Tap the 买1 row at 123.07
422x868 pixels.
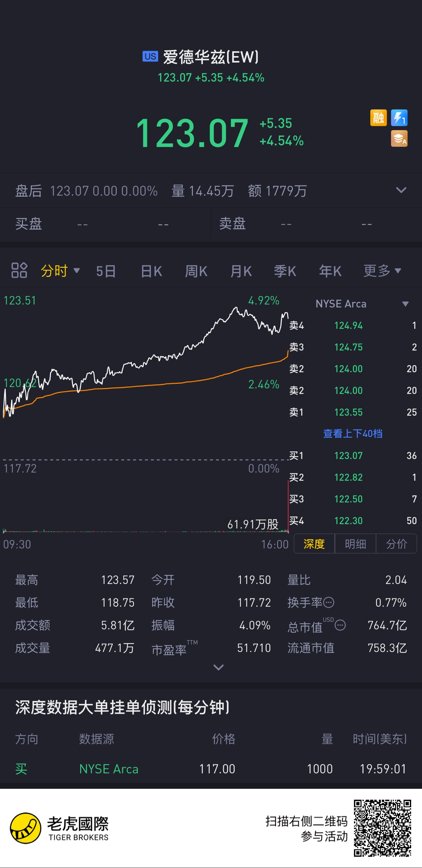(x=353, y=456)
